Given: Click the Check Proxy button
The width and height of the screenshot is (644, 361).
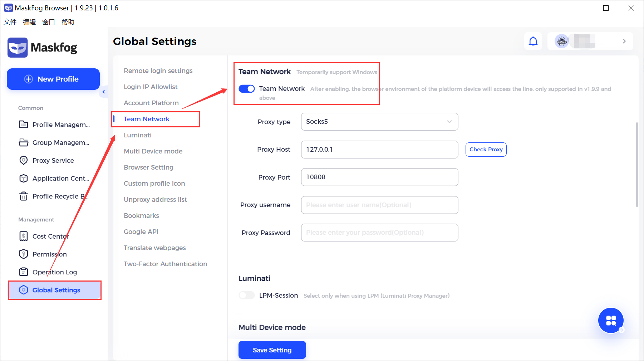Looking at the screenshot, I should pos(486,150).
